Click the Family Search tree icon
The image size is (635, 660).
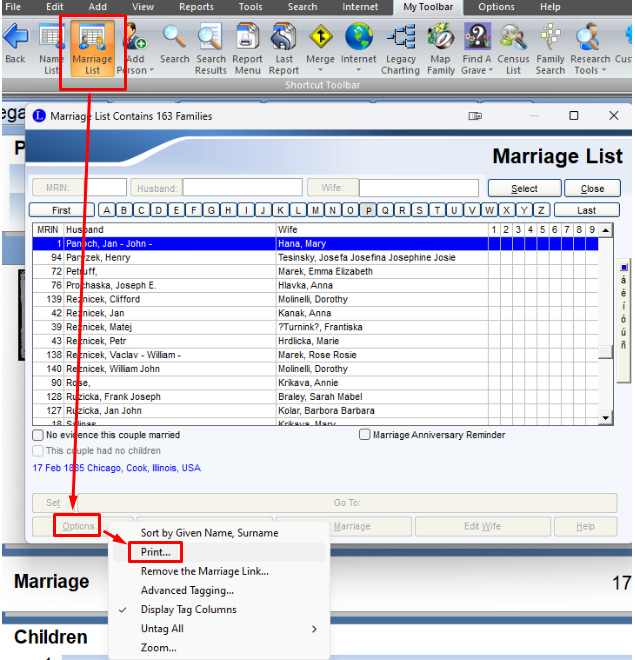[550, 37]
